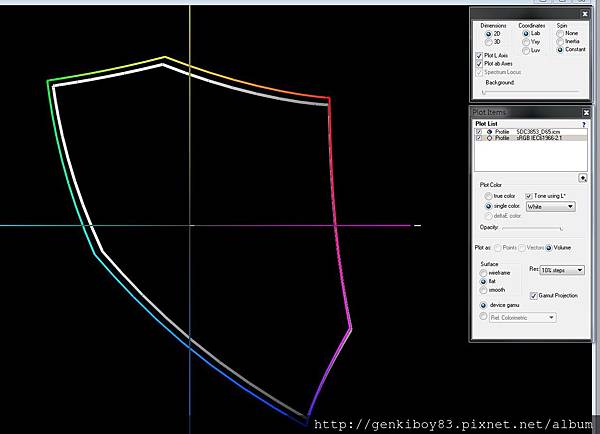The image size is (600, 434).
Task: Open the Res 10% steps dropdown
Action: [562, 270]
